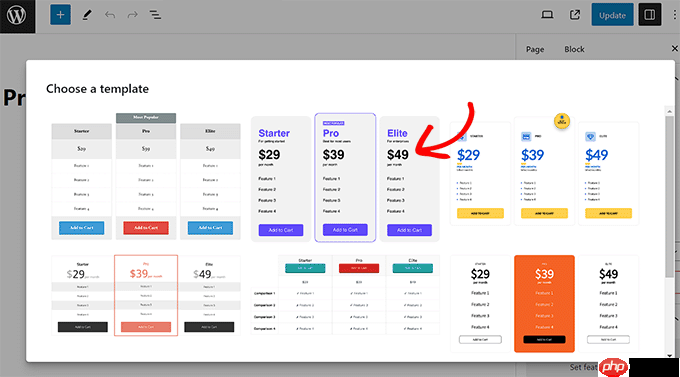The height and width of the screenshot is (377, 680).
Task: Click the Update button
Action: [612, 15]
